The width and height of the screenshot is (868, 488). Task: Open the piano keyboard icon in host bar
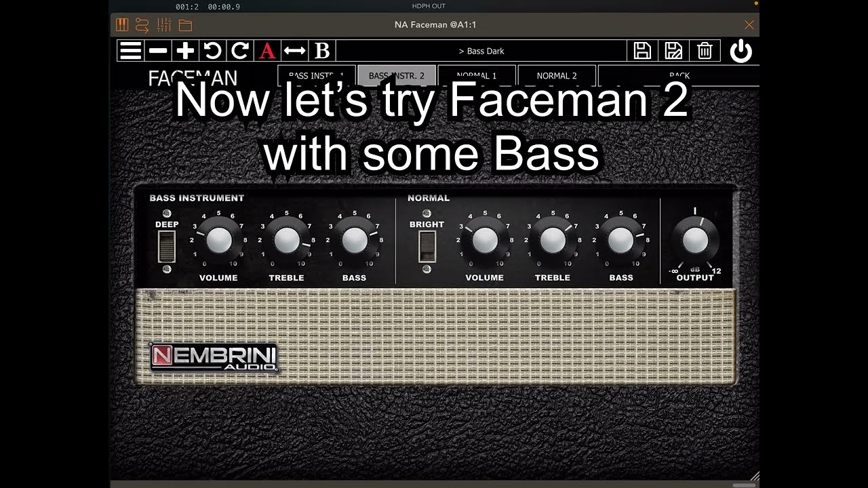pos(122,25)
